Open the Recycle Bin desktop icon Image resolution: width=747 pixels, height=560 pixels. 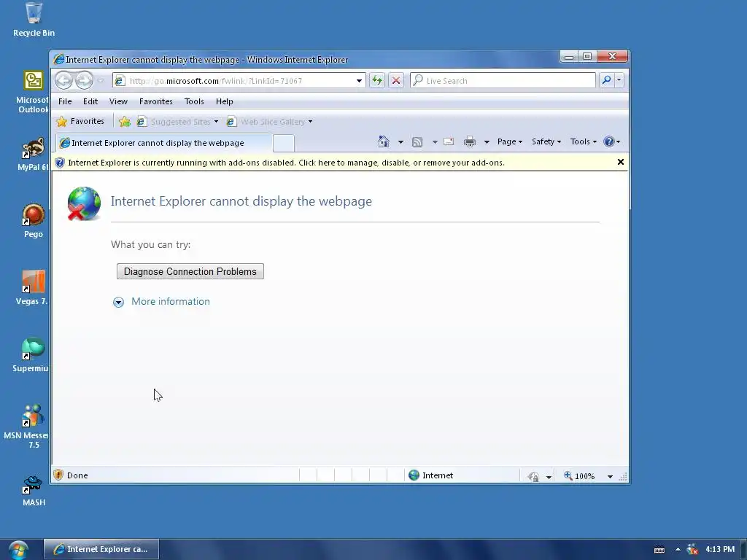[34, 20]
